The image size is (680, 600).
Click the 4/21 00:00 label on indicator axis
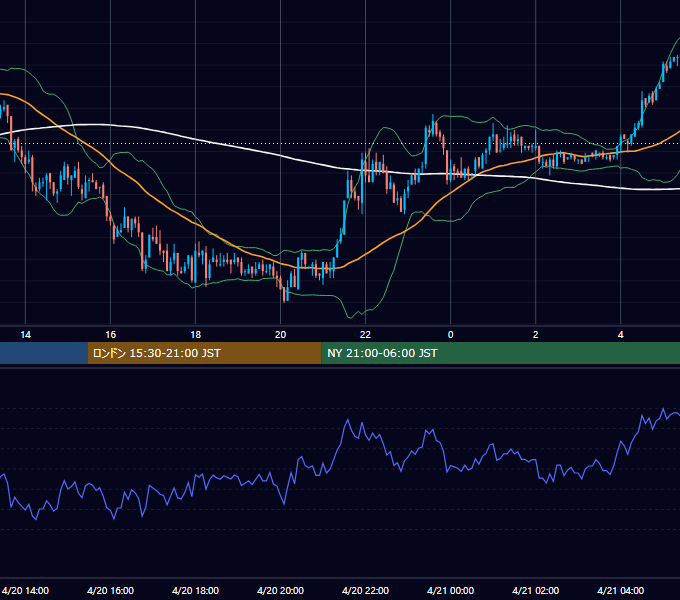[x=450, y=590]
